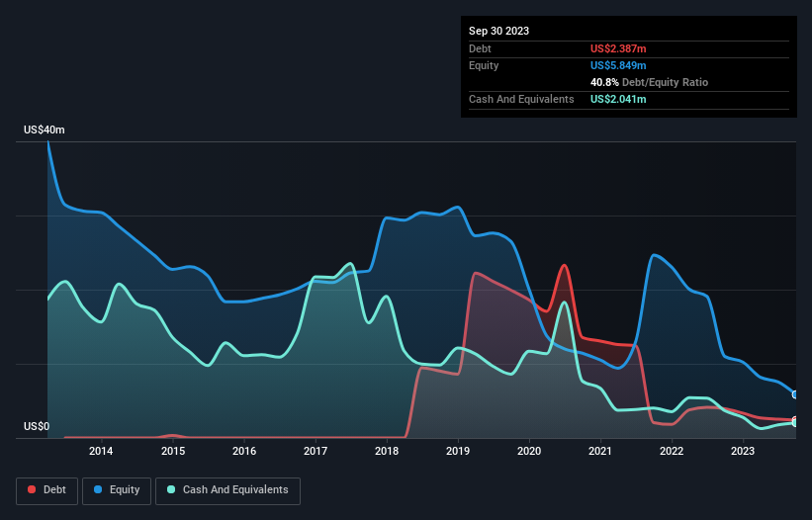Click the US$0 y-axis label
Screen dimensions: 812x520
[37, 426]
